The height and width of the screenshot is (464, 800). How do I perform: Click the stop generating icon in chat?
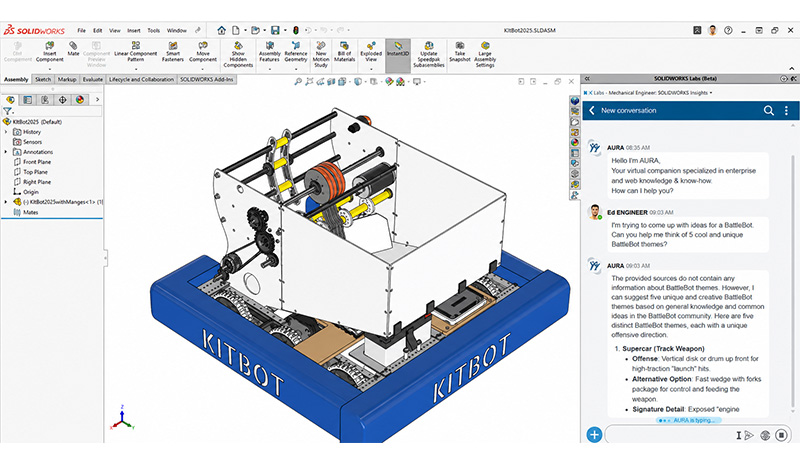point(781,435)
